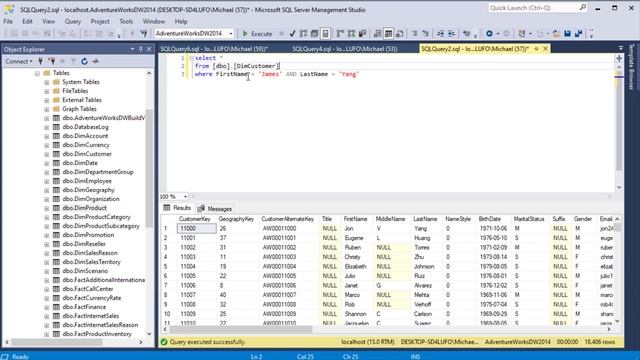Expand dbo.FactFinance table node
Image resolution: width=640 pixels, height=360 pixels.
[47, 307]
